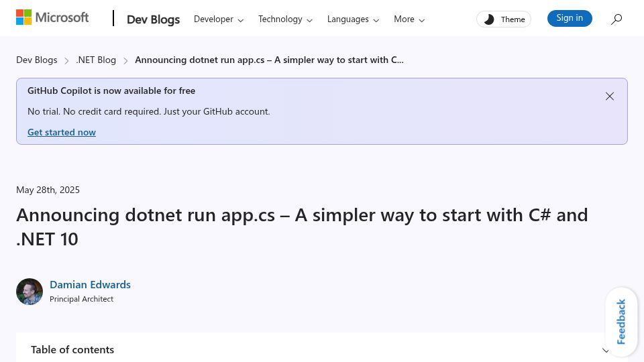Click the Microsoft logo
This screenshot has height=362, width=644.
(52, 17)
